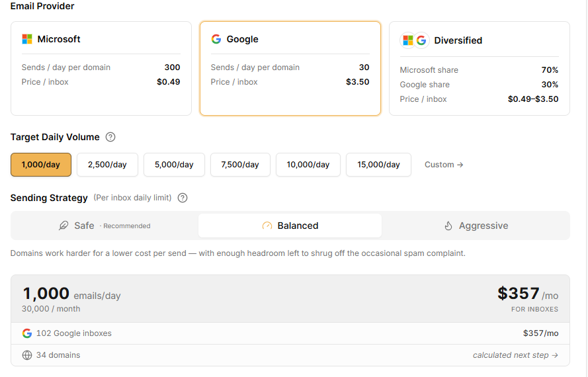Switch to the Balanced sending strategy
Screen dimensions: 588x377
[x=290, y=226]
